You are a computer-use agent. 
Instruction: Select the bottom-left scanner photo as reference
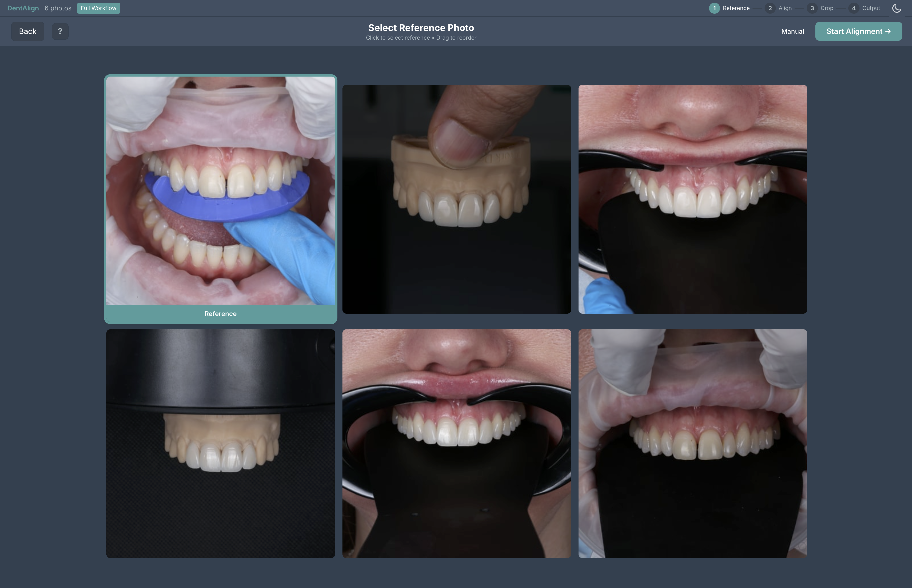pyautogui.click(x=221, y=443)
